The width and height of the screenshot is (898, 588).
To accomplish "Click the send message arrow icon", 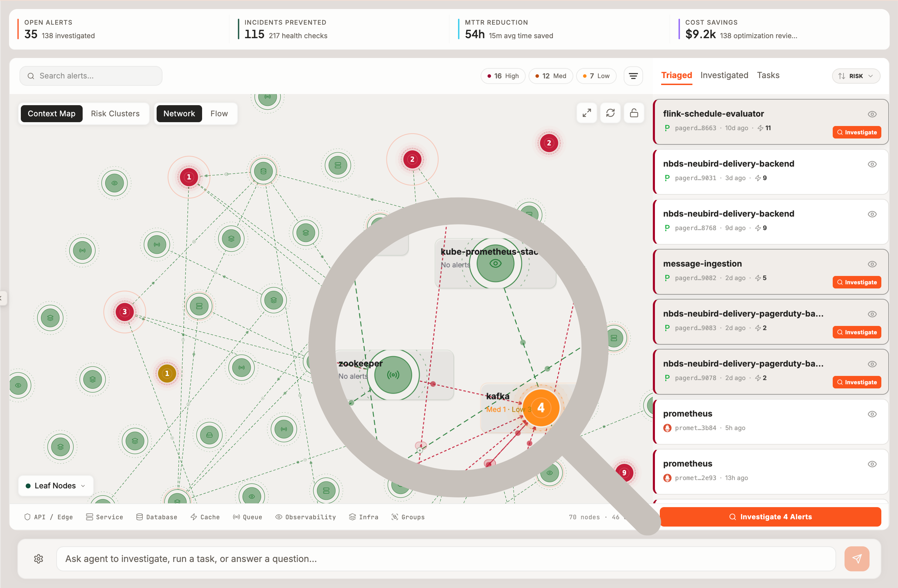I will 856,558.
